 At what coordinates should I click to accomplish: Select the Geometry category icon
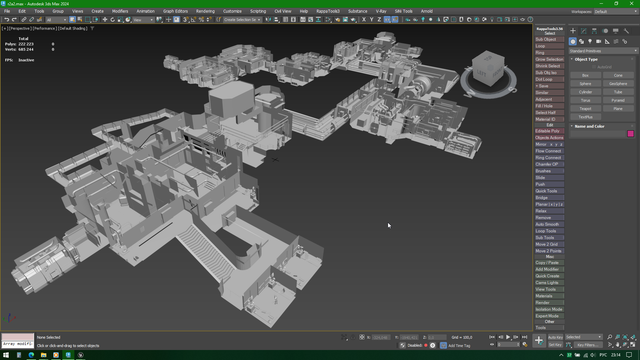tap(573, 41)
